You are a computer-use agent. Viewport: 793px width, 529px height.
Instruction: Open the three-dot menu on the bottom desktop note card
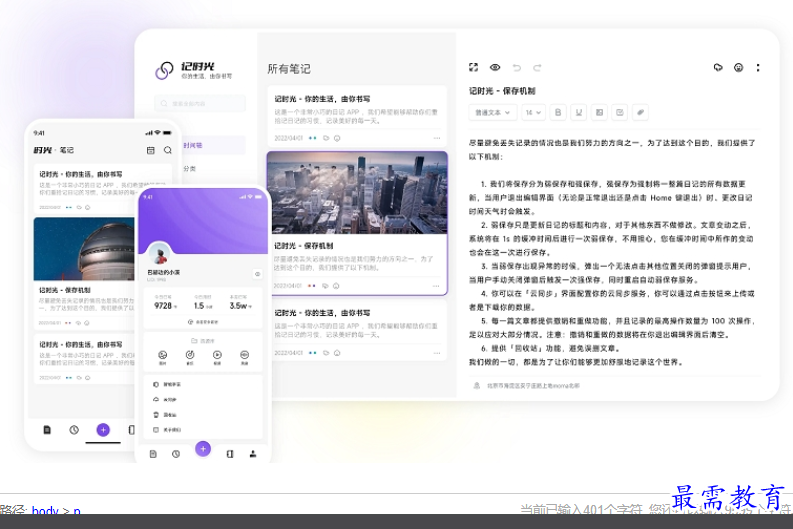pos(436,353)
